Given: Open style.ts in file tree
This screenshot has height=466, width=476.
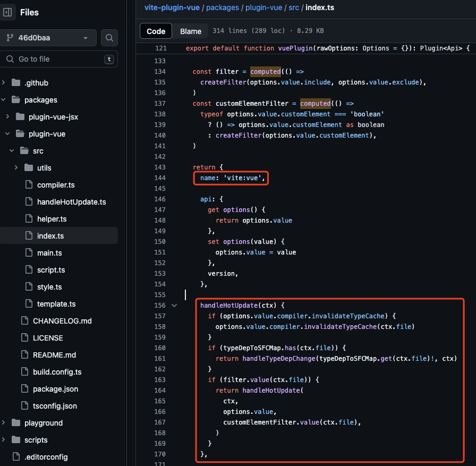Looking at the screenshot, I should click(49, 287).
